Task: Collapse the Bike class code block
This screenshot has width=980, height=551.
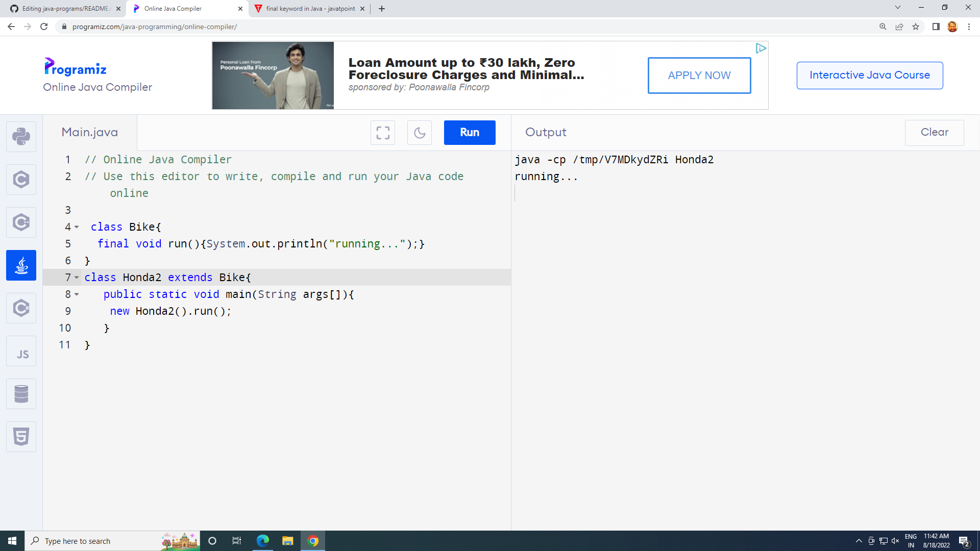Action: (x=77, y=227)
